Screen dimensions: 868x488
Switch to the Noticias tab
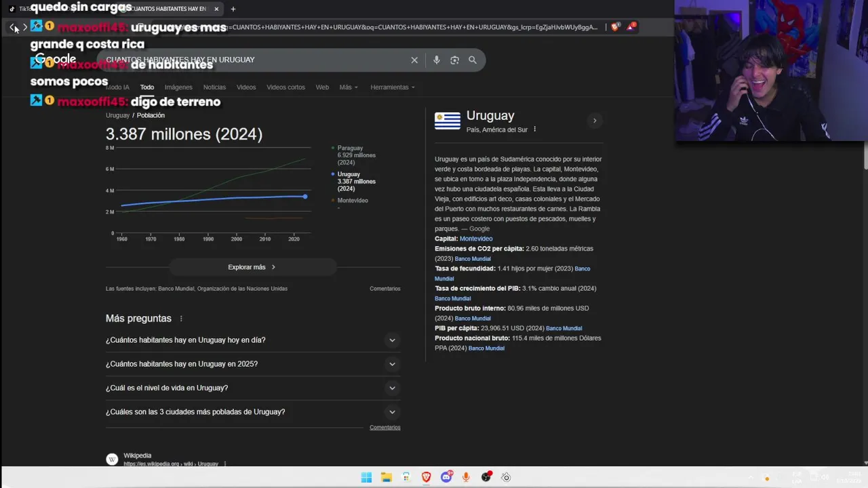[x=214, y=87]
